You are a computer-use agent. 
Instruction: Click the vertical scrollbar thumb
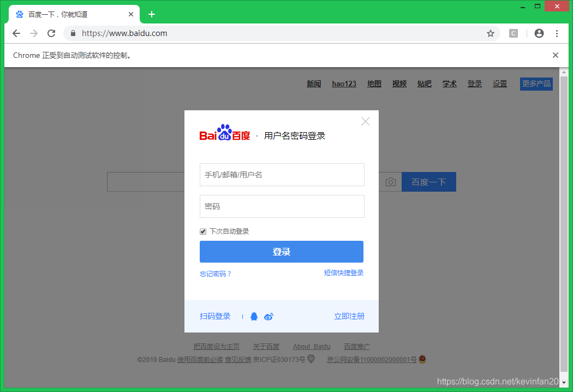564,224
